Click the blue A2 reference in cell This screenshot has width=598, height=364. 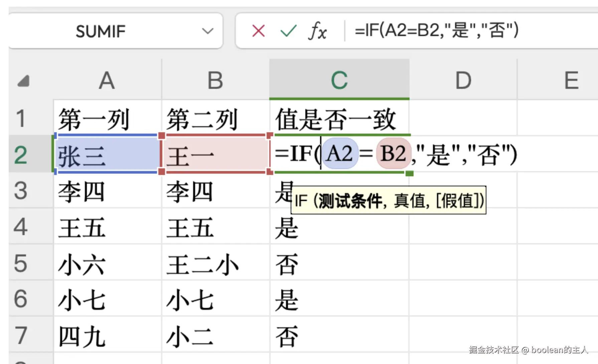coord(339,154)
